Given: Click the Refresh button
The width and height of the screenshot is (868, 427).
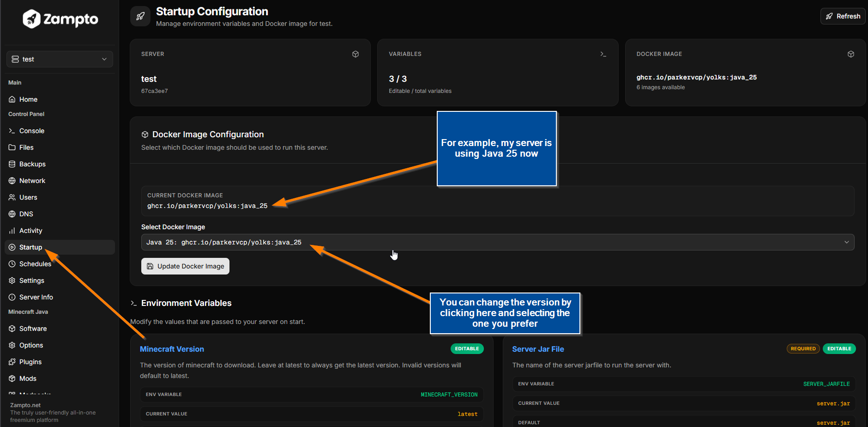Looking at the screenshot, I should [843, 16].
